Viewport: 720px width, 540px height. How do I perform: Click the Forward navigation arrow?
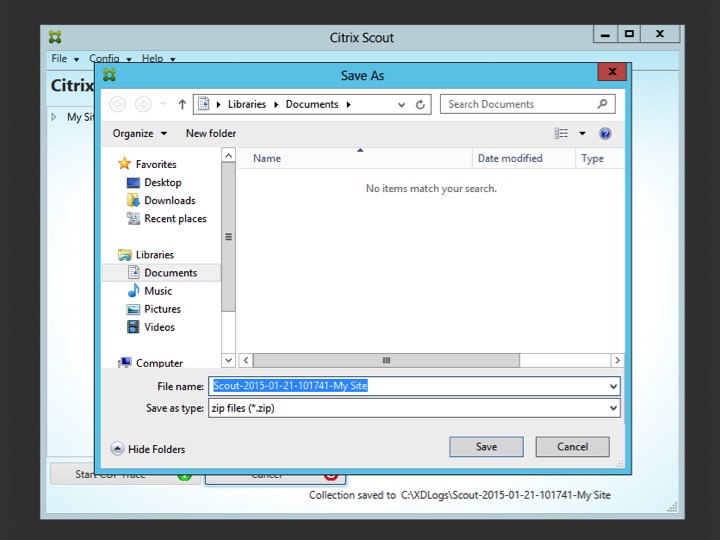pyautogui.click(x=143, y=104)
